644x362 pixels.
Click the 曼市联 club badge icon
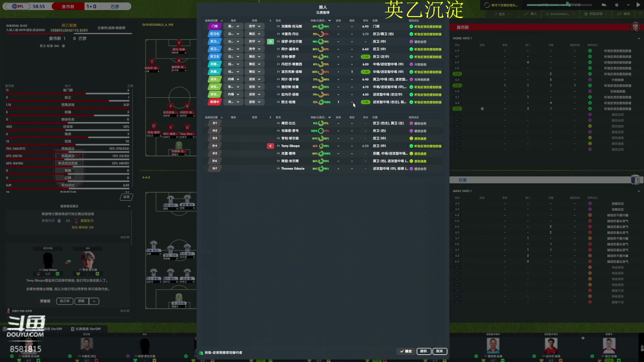(x=635, y=27)
